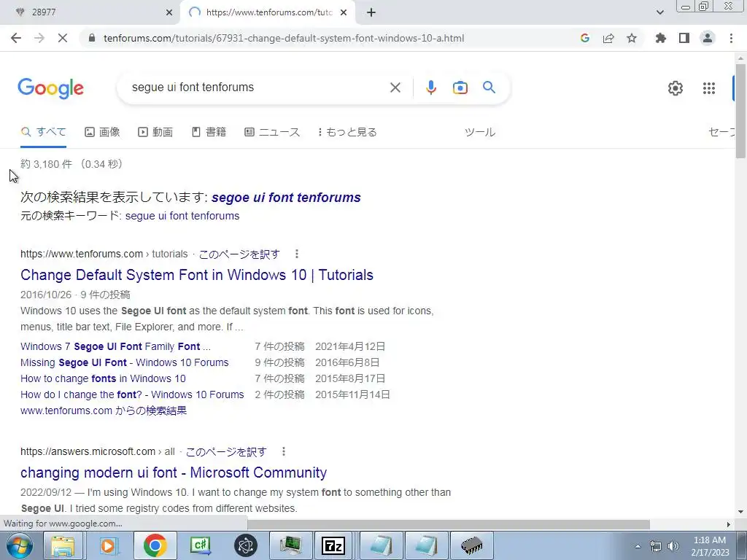Open the extensions puzzle icon
The height and width of the screenshot is (560, 747).
[661, 38]
